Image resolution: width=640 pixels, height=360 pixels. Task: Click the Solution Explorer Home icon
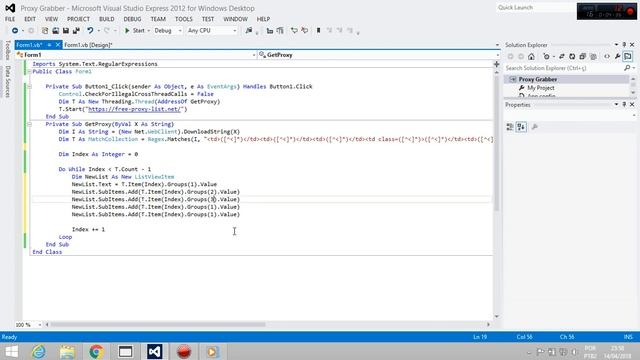pos(531,57)
